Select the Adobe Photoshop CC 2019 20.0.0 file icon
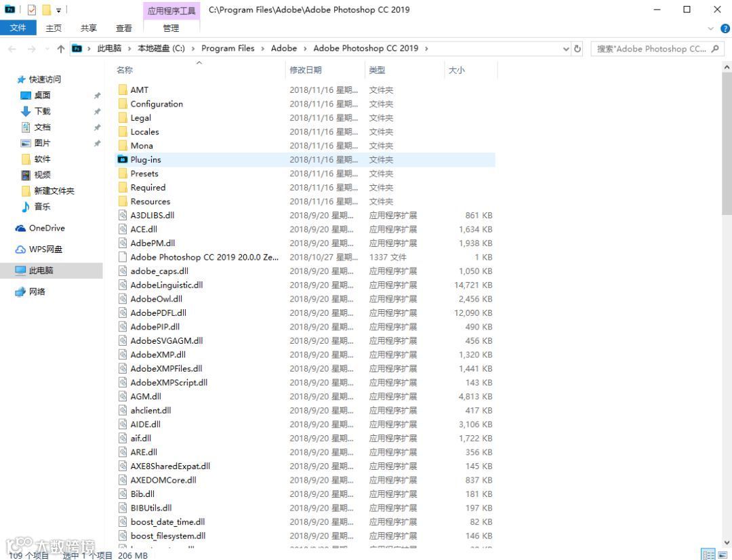The image size is (732, 560). pyautogui.click(x=123, y=257)
